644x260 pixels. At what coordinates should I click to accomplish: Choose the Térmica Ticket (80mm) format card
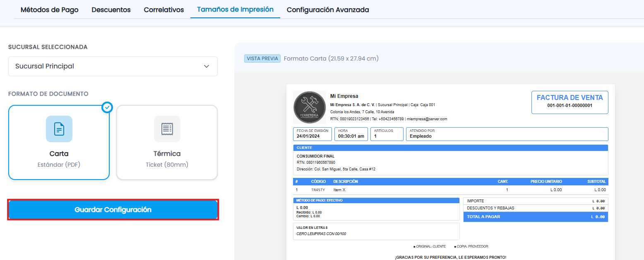[x=167, y=142]
